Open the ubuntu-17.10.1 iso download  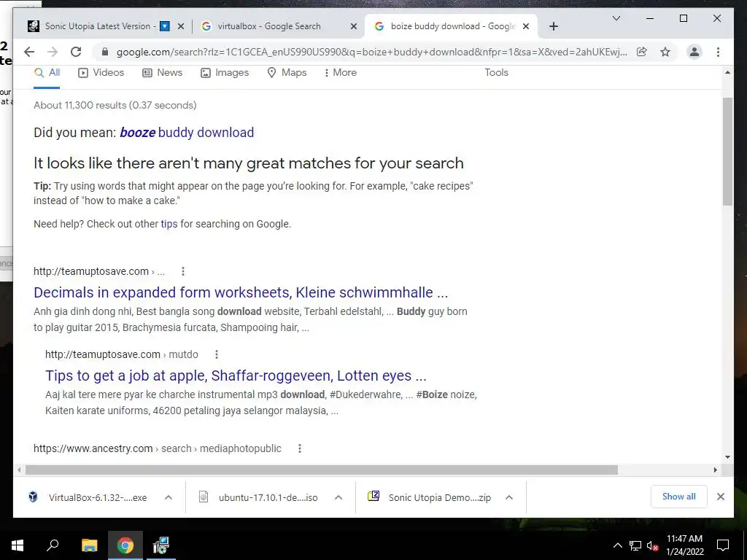pyautogui.click(x=268, y=497)
